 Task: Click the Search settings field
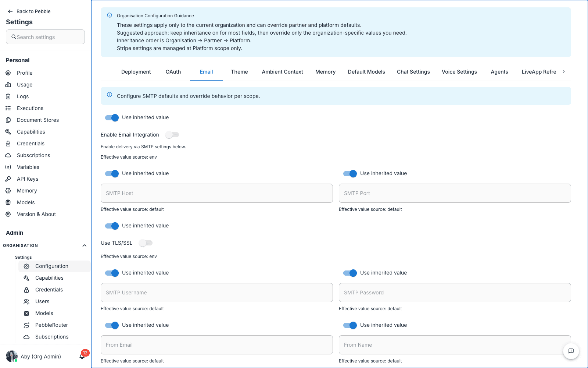pyautogui.click(x=45, y=37)
